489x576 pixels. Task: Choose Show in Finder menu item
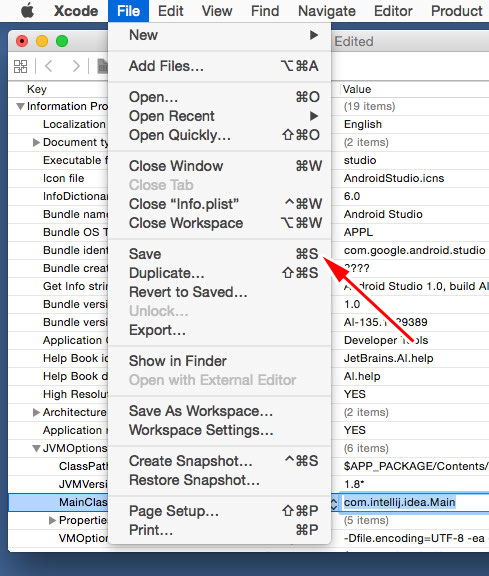pos(220,361)
